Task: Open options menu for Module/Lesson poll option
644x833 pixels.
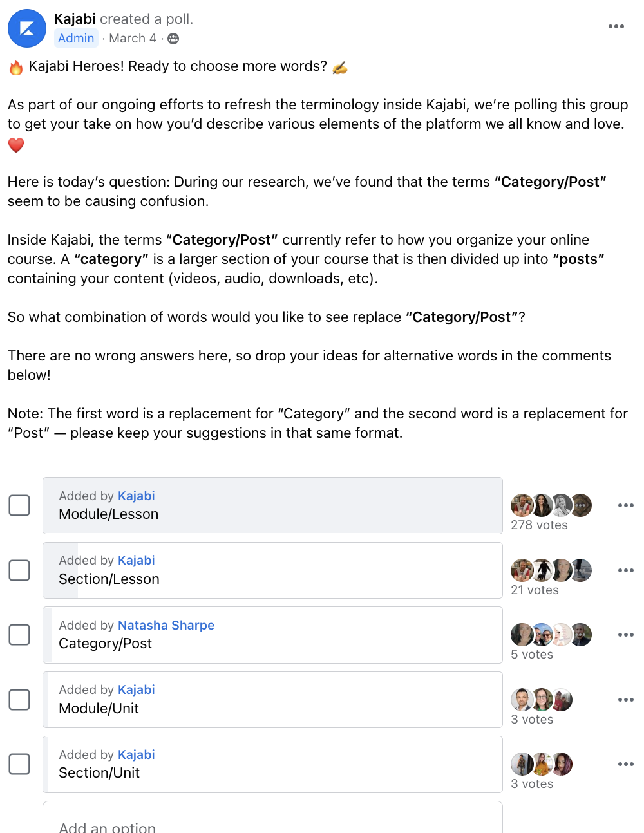Action: coord(625,505)
